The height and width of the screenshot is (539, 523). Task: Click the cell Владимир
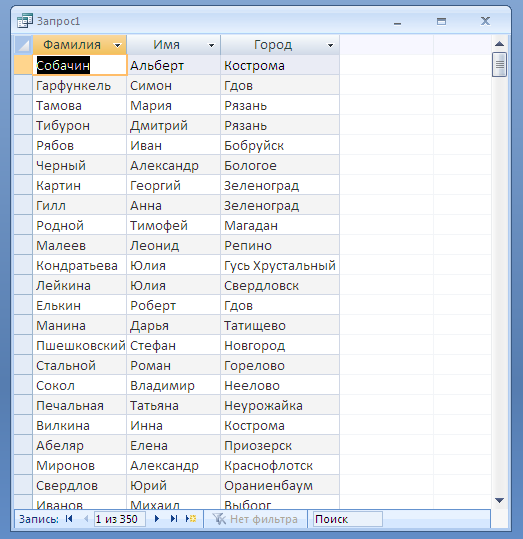pyautogui.click(x=174, y=385)
